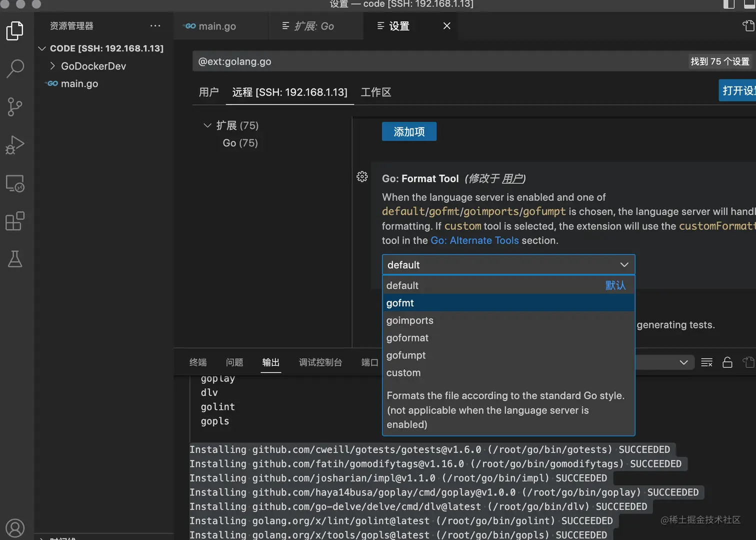The height and width of the screenshot is (540, 756).
Task: Select the 用户 settings scope tab
Action: point(209,92)
